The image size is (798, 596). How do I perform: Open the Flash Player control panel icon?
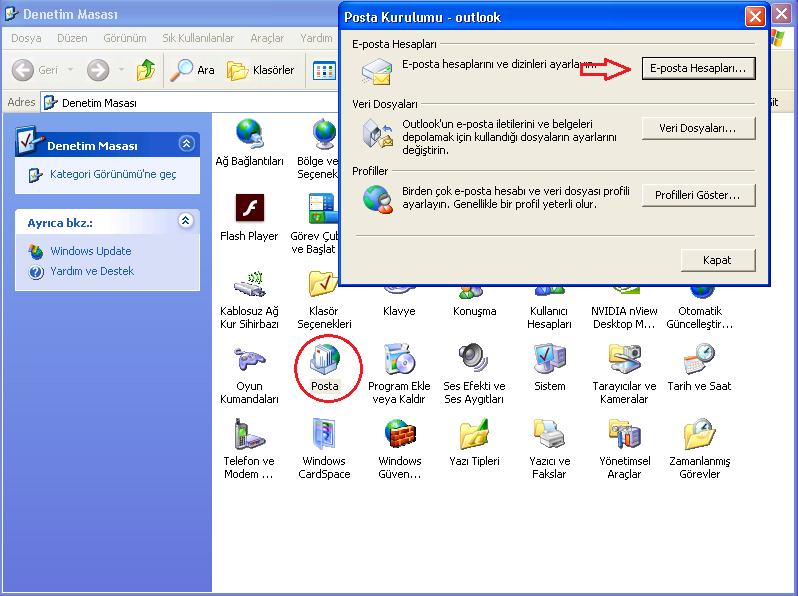click(x=249, y=217)
